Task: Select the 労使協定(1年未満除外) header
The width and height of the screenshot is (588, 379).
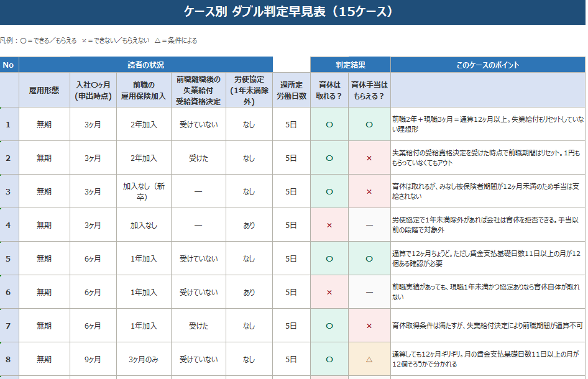Action: point(249,90)
